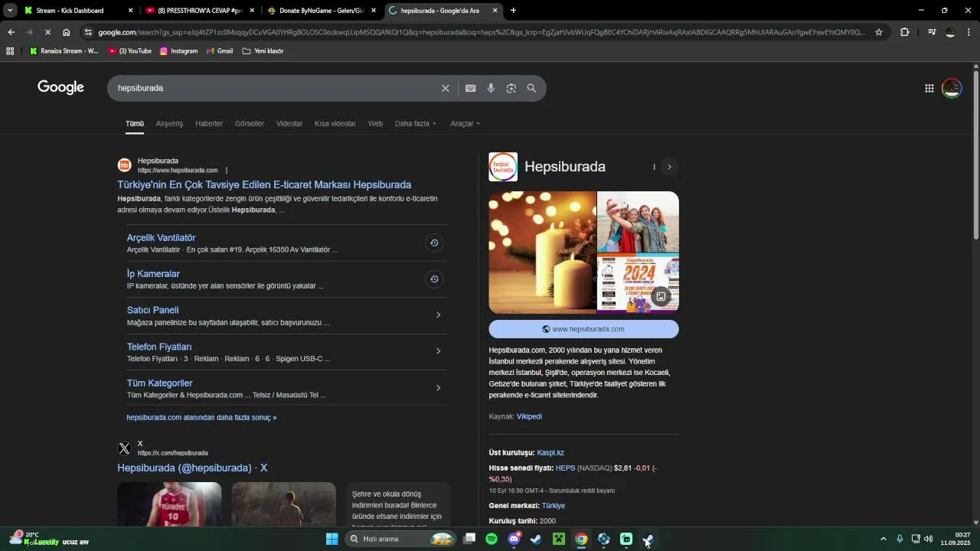Open the tab search dropdown

pyautogui.click(x=10, y=10)
